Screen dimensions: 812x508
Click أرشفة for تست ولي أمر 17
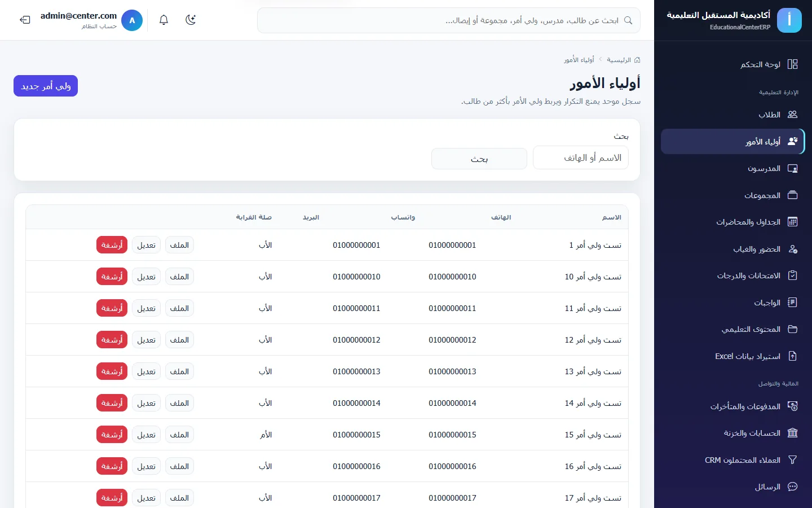coord(112,498)
